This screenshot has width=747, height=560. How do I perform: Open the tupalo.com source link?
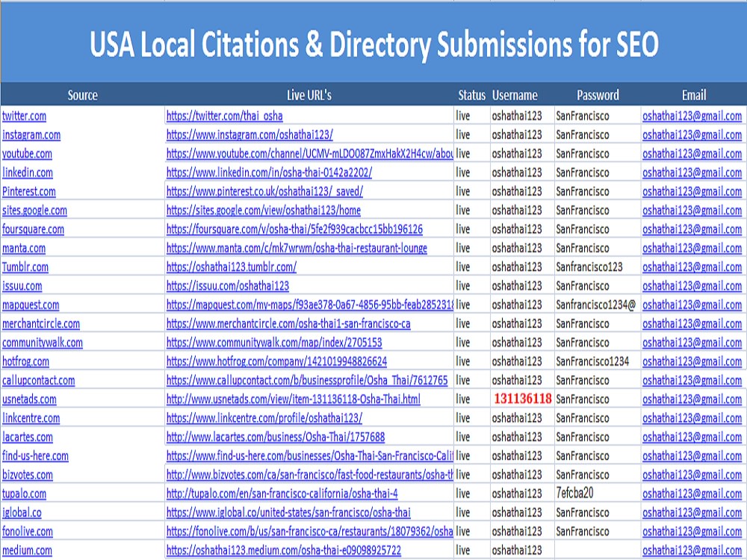[x=25, y=494]
